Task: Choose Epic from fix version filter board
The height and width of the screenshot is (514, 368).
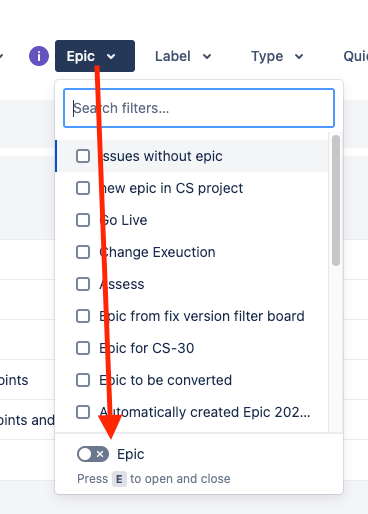Action: tap(192, 316)
